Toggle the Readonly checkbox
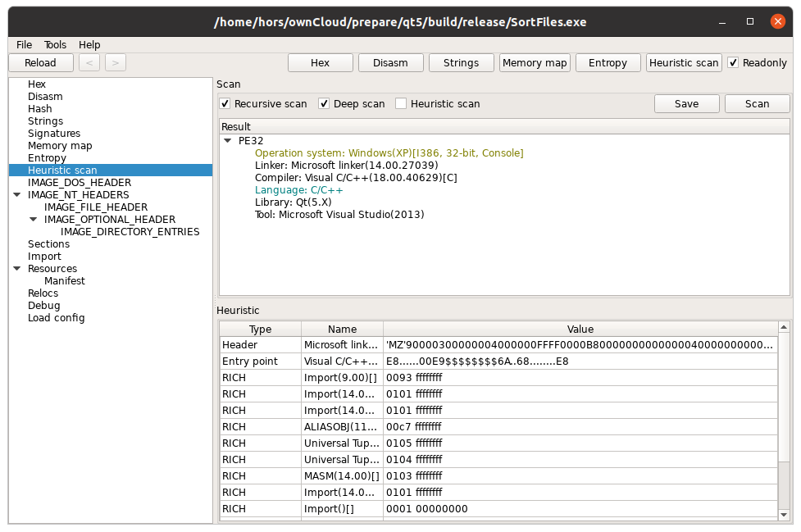The height and width of the screenshot is (532, 801). [x=733, y=63]
